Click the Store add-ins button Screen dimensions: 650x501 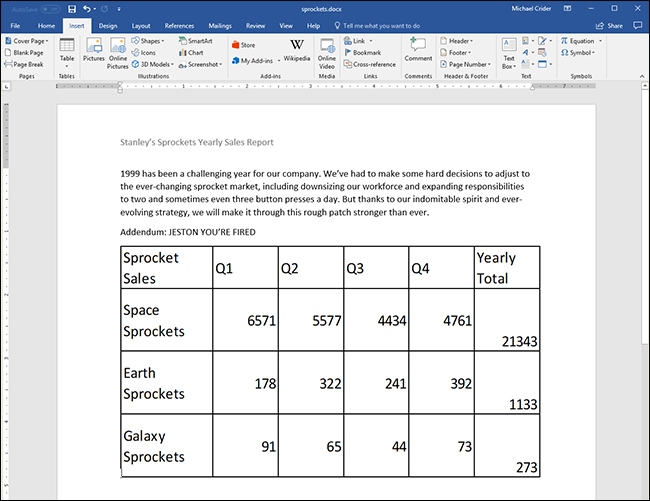pyautogui.click(x=244, y=45)
